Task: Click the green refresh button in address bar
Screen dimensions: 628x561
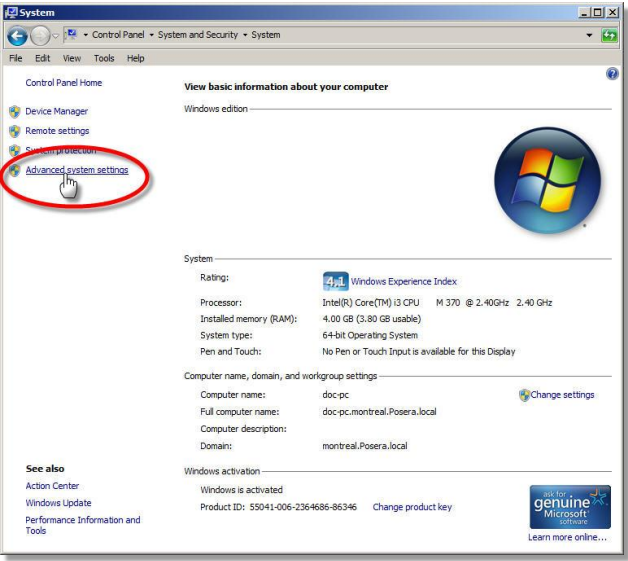Action: pyautogui.click(x=609, y=35)
